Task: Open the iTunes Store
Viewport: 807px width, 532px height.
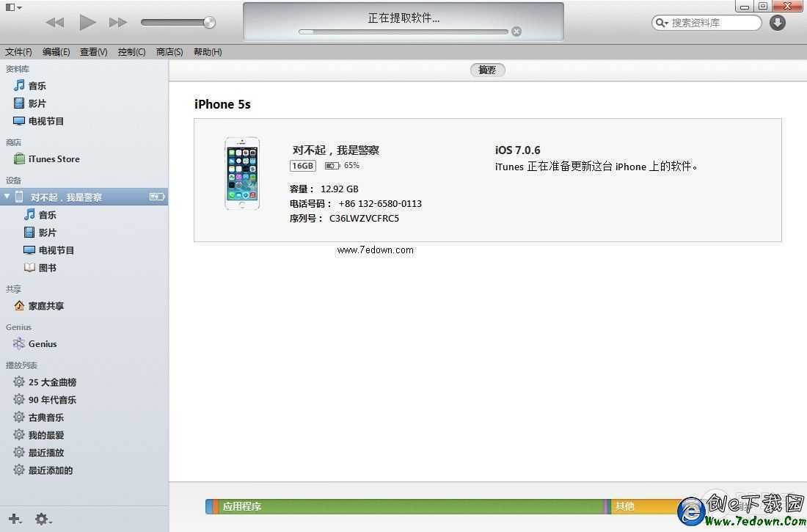Action: 54,158
